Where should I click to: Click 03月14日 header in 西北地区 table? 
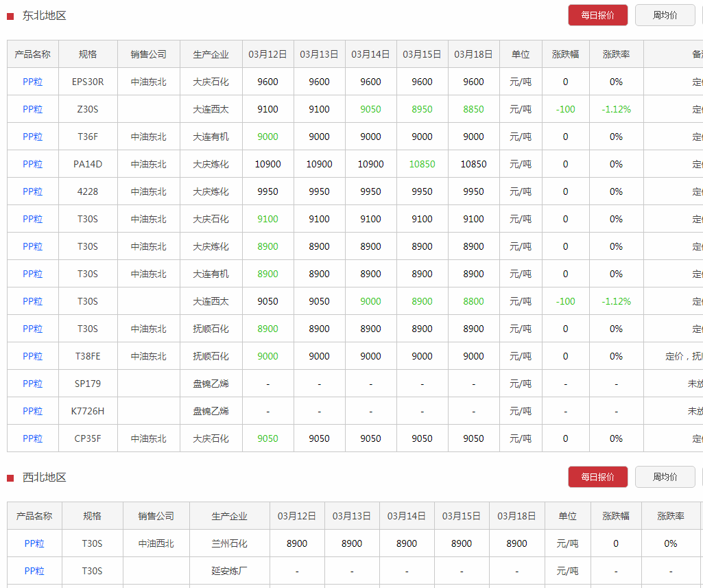coord(407,516)
